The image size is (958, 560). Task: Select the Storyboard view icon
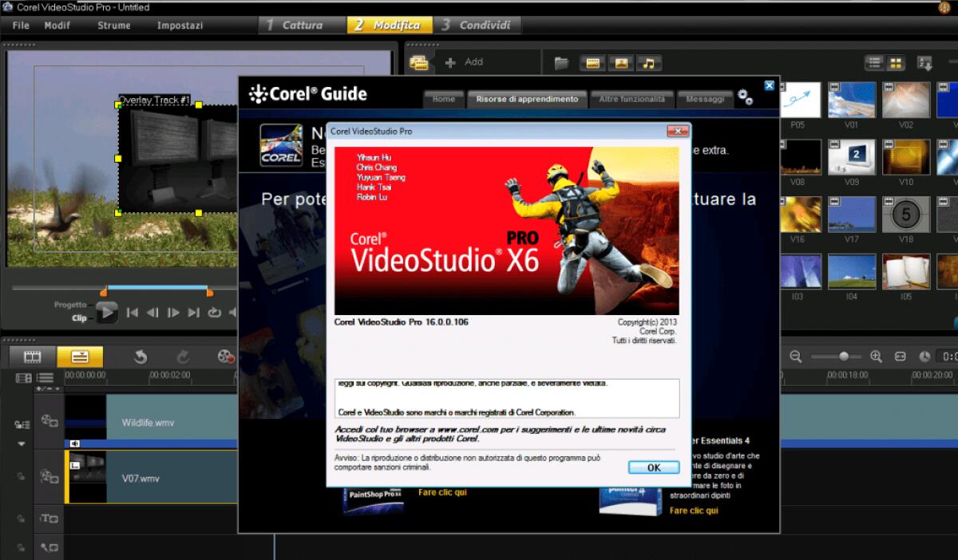[x=31, y=357]
